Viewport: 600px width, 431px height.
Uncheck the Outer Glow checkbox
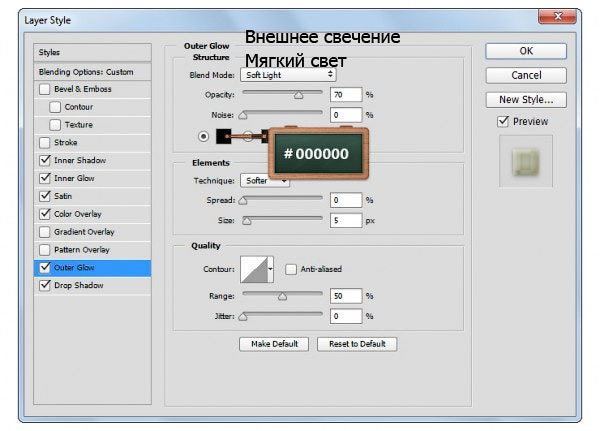point(44,268)
